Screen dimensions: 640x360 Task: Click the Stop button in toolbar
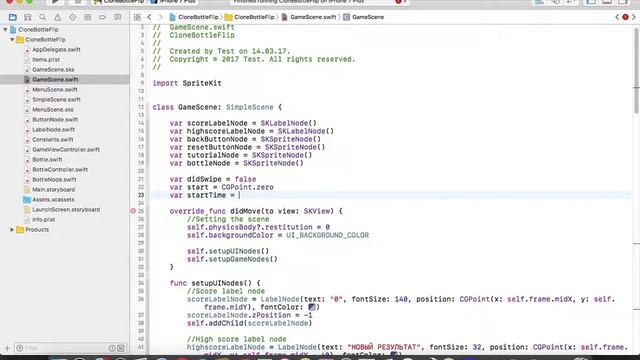[78, 2]
